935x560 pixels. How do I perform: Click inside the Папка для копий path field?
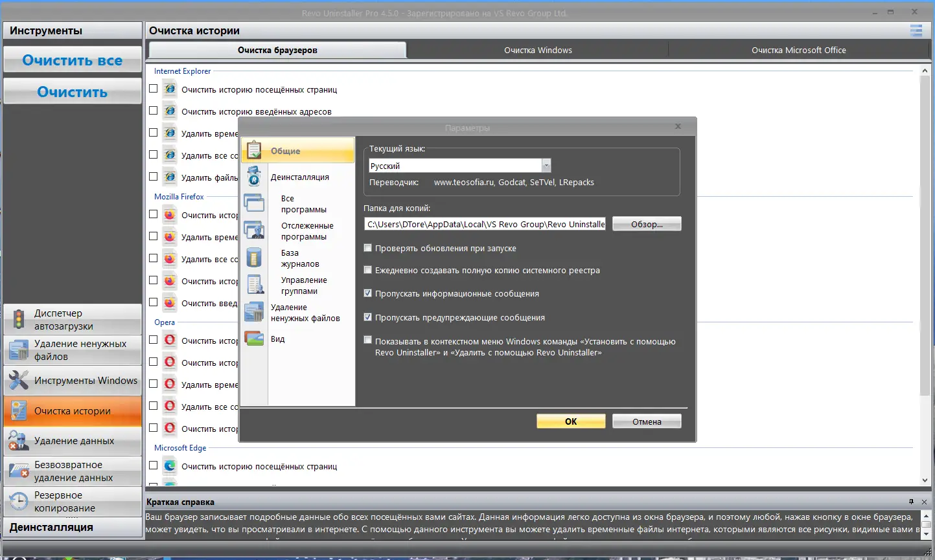485,223
